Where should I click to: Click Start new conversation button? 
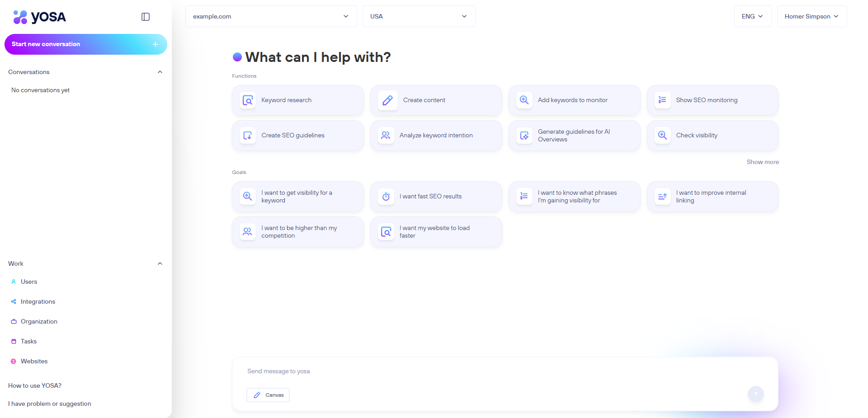85,44
